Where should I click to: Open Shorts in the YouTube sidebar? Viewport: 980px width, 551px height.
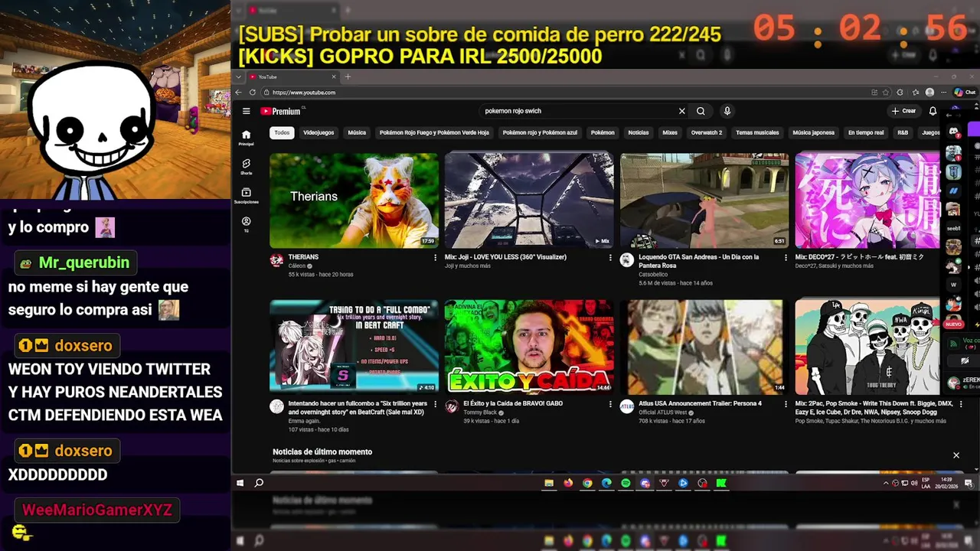pos(246,167)
